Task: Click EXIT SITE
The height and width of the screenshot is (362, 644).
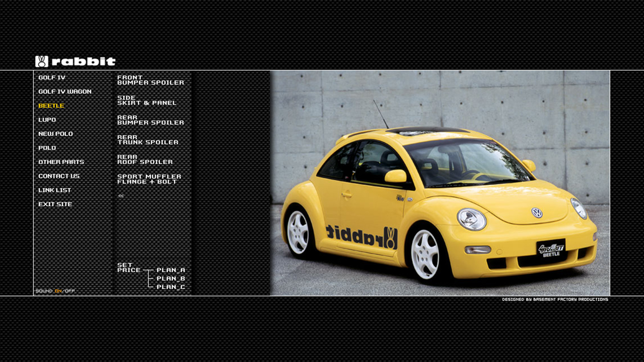Action: pos(55,204)
